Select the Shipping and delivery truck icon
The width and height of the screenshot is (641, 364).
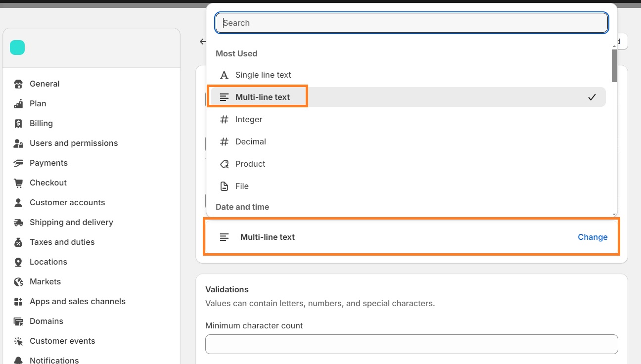[x=18, y=222]
